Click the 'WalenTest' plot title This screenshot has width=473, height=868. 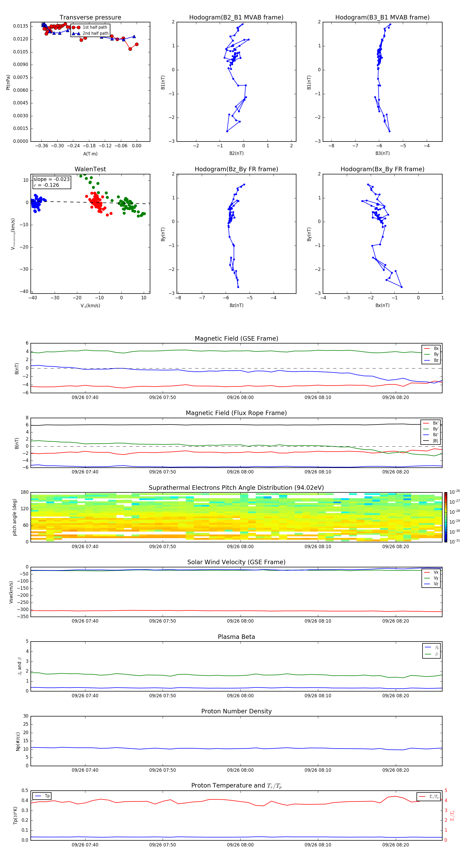point(90,169)
